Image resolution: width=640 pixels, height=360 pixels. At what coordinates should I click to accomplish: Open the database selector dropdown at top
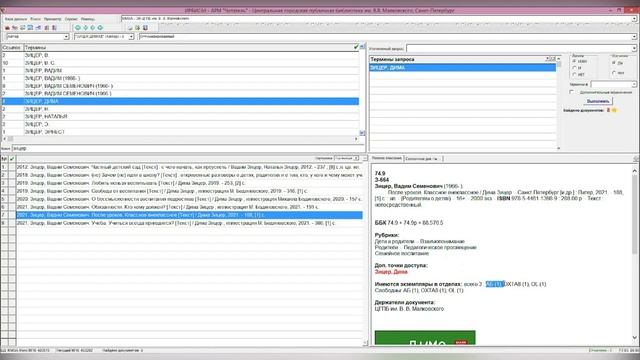tap(634, 18)
